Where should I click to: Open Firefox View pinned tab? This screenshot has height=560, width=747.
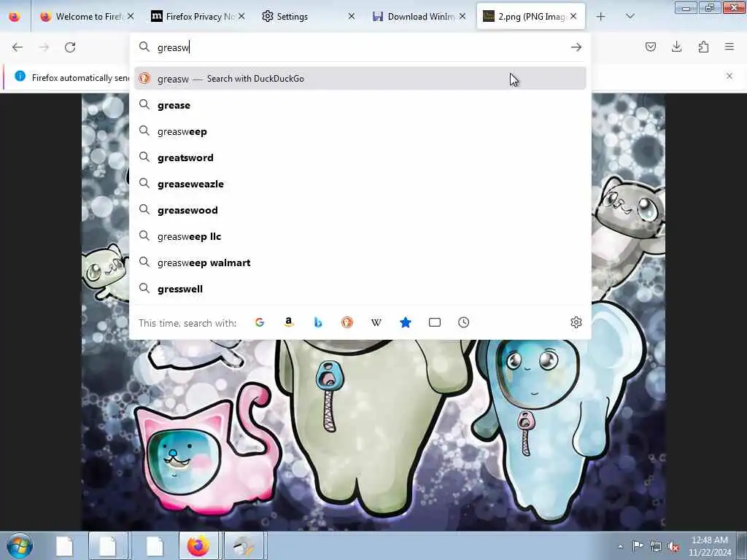click(x=15, y=17)
